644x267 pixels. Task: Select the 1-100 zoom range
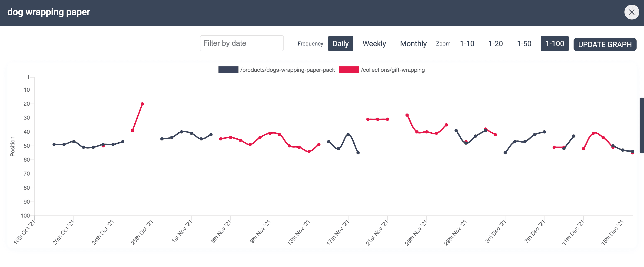tap(554, 43)
